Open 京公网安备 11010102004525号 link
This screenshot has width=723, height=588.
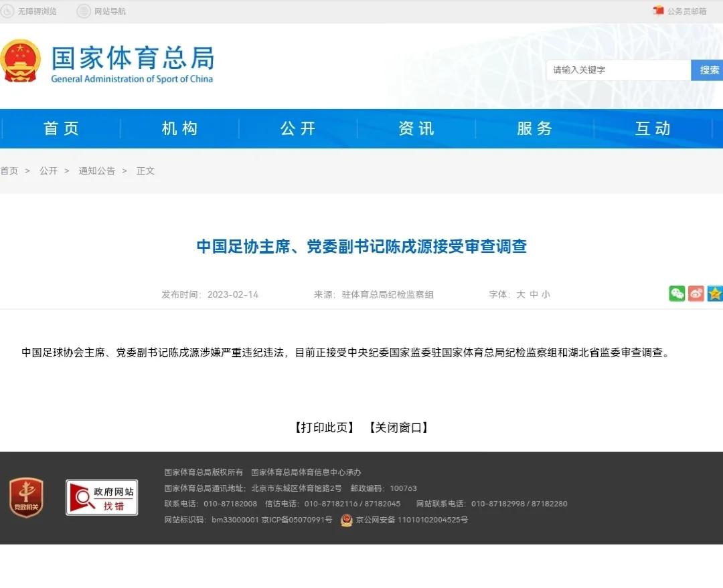(x=412, y=520)
